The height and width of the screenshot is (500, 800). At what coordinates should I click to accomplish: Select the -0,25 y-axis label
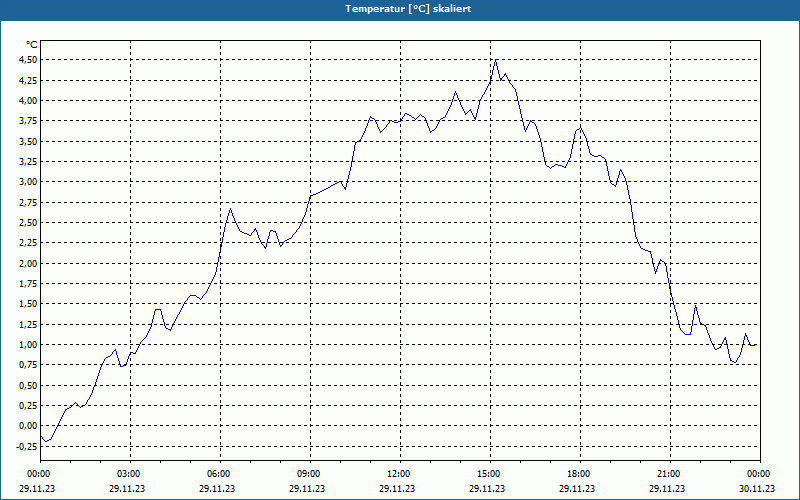pos(27,446)
